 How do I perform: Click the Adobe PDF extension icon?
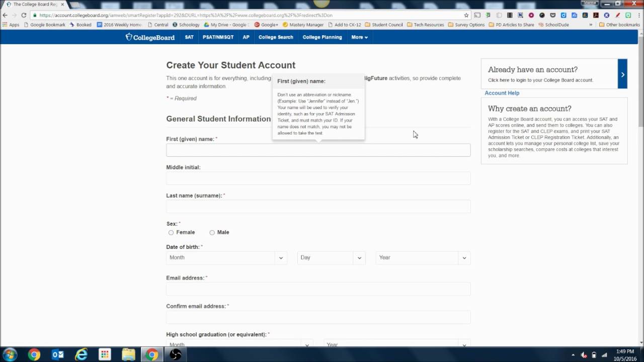tap(596, 16)
